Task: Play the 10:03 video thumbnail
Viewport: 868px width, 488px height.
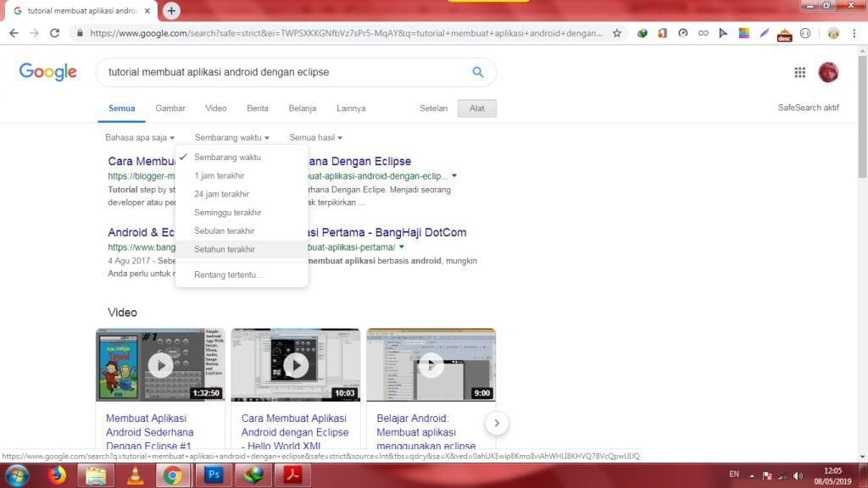Action: (296, 364)
